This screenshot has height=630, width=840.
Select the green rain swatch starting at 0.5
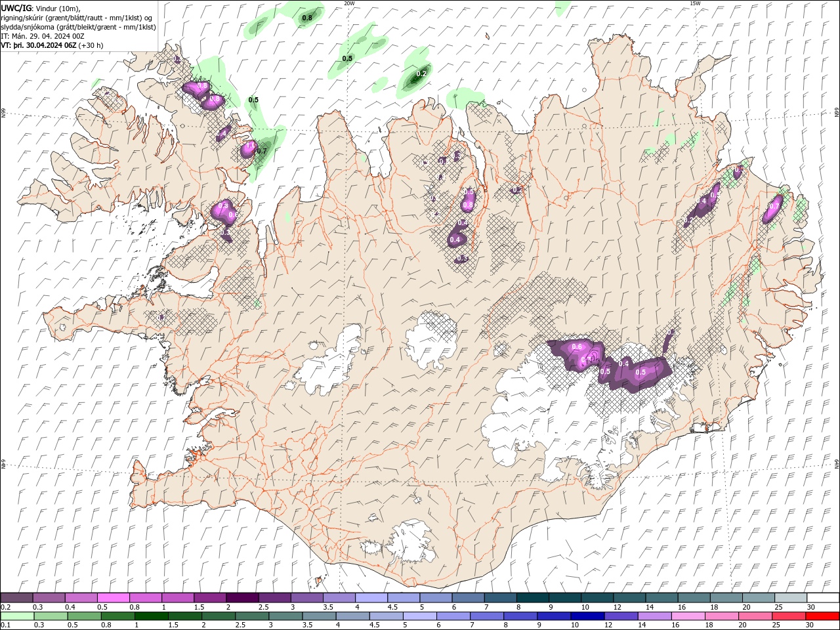(x=84, y=616)
